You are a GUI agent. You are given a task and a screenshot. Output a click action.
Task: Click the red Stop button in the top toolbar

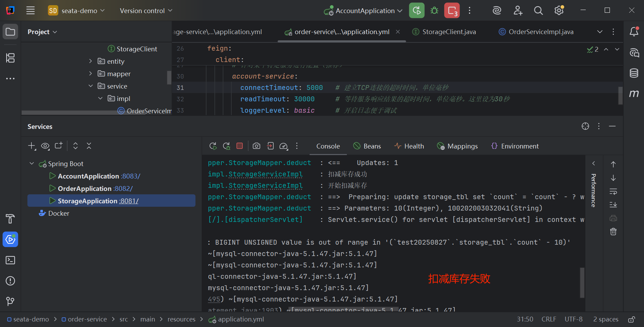(x=452, y=10)
